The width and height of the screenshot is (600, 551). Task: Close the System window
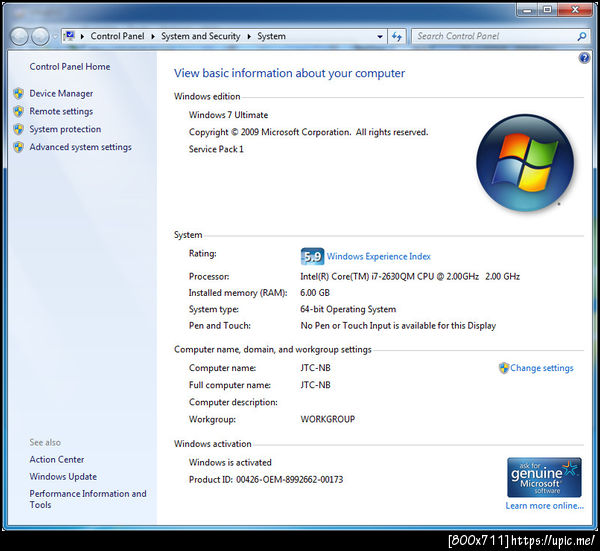(575, 10)
